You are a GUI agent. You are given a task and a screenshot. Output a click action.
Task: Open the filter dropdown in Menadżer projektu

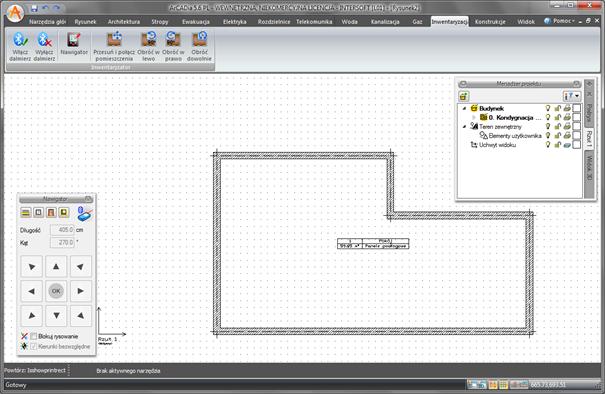point(572,96)
